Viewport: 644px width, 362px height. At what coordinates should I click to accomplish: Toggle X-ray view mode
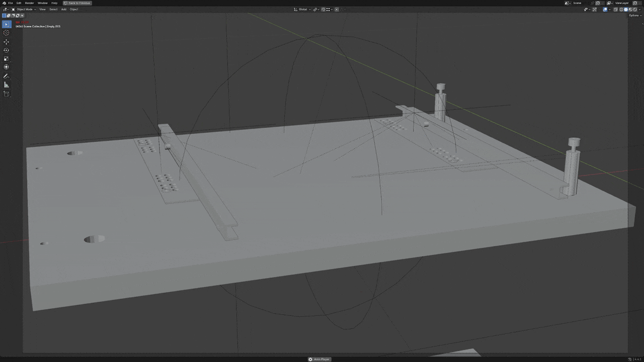click(615, 10)
